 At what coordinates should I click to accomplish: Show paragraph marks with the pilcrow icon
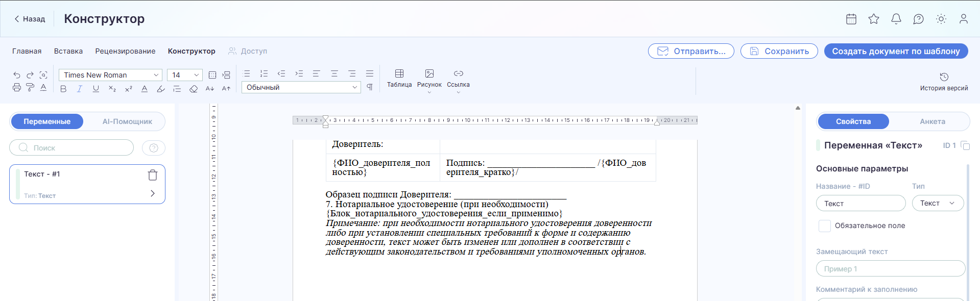[x=370, y=87]
